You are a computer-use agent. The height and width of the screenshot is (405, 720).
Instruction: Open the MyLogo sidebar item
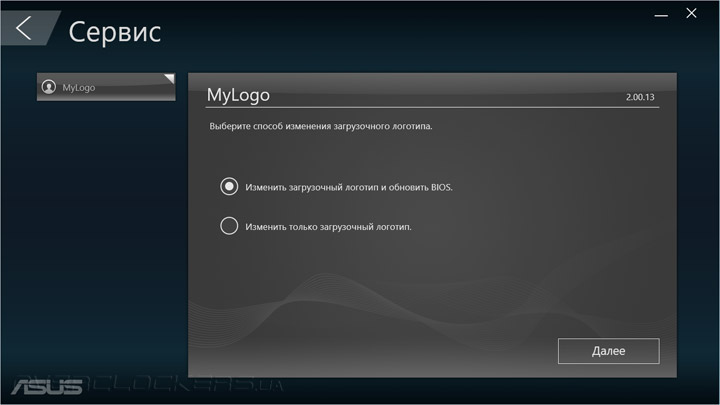pyautogui.click(x=106, y=87)
